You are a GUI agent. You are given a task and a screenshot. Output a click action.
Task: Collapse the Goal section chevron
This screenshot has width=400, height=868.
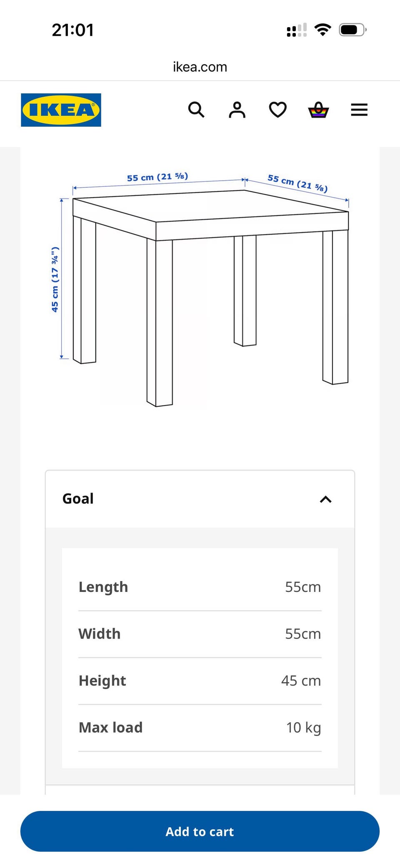point(326,499)
